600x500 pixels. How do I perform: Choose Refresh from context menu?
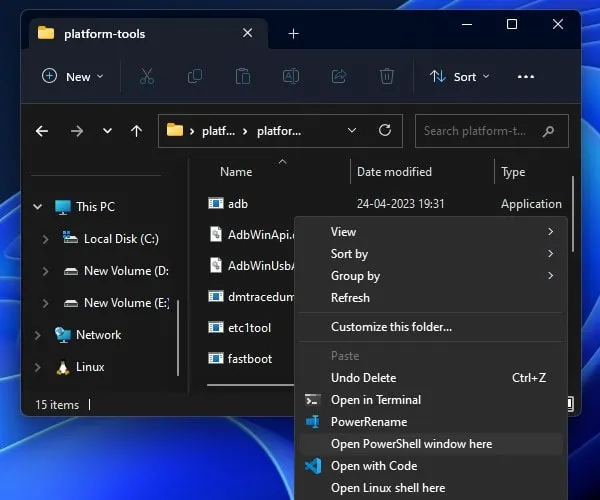coord(431,298)
